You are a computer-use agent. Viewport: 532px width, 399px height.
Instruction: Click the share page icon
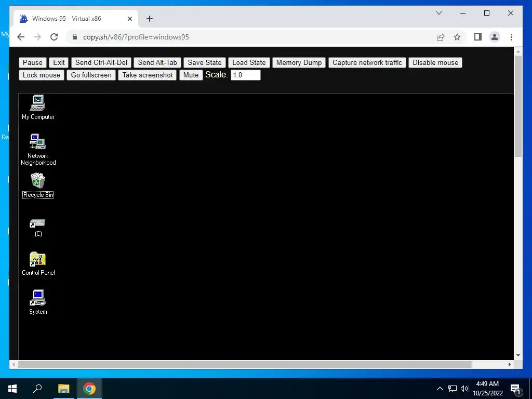click(441, 37)
